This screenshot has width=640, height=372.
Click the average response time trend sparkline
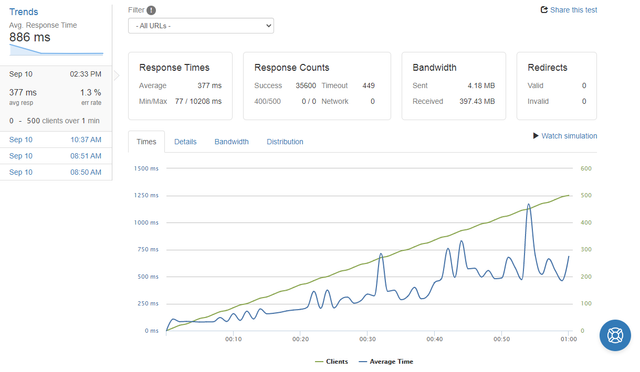click(56, 49)
